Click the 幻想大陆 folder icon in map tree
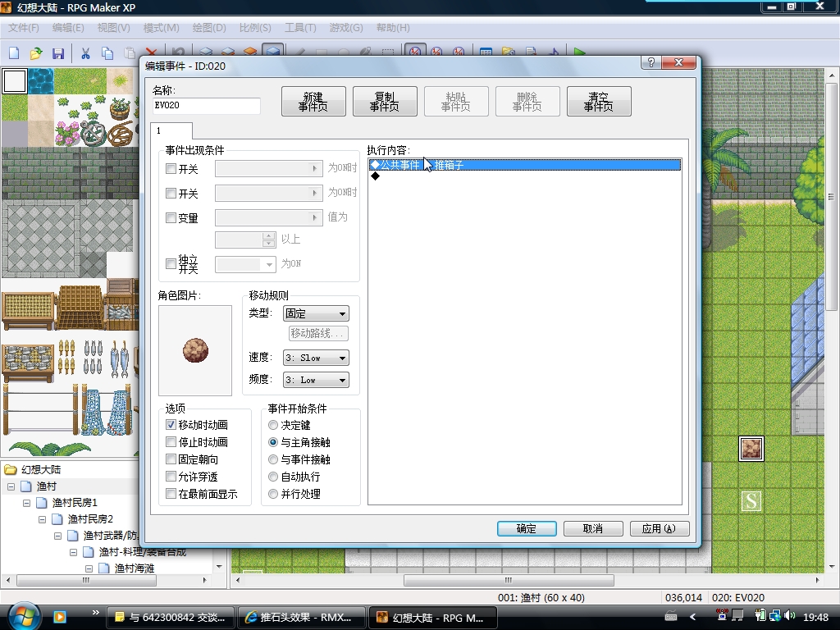 (11, 470)
